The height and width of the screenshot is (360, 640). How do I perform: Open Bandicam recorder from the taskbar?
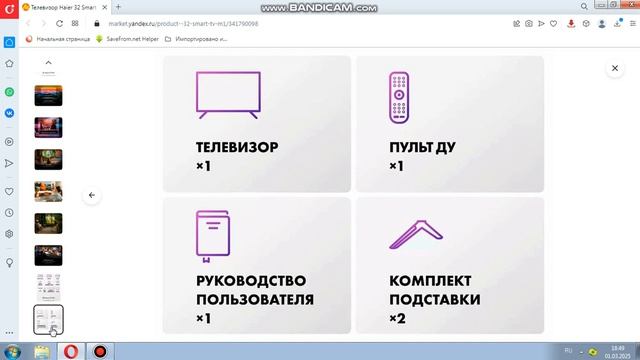[100, 351]
